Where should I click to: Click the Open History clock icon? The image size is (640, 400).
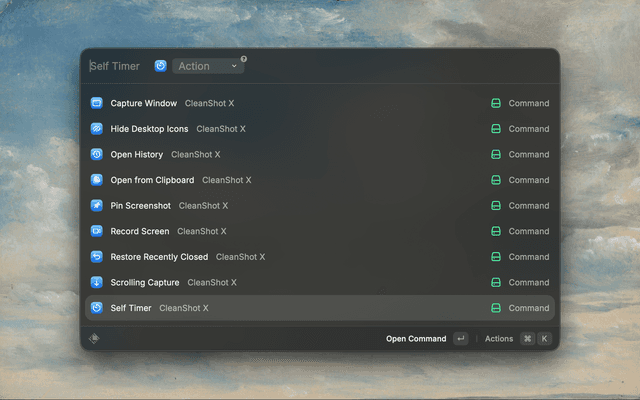coord(97,155)
